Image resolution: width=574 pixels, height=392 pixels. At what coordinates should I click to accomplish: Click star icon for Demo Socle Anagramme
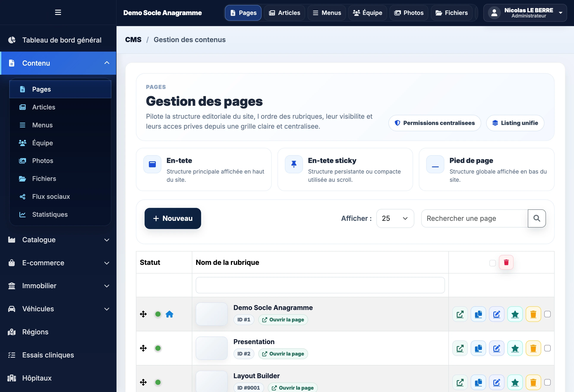pos(515,314)
